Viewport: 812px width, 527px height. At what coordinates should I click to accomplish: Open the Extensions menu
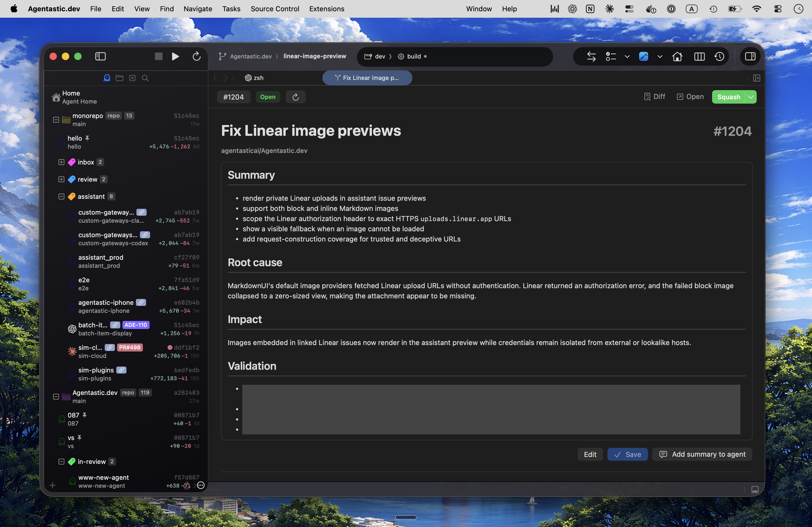point(327,9)
